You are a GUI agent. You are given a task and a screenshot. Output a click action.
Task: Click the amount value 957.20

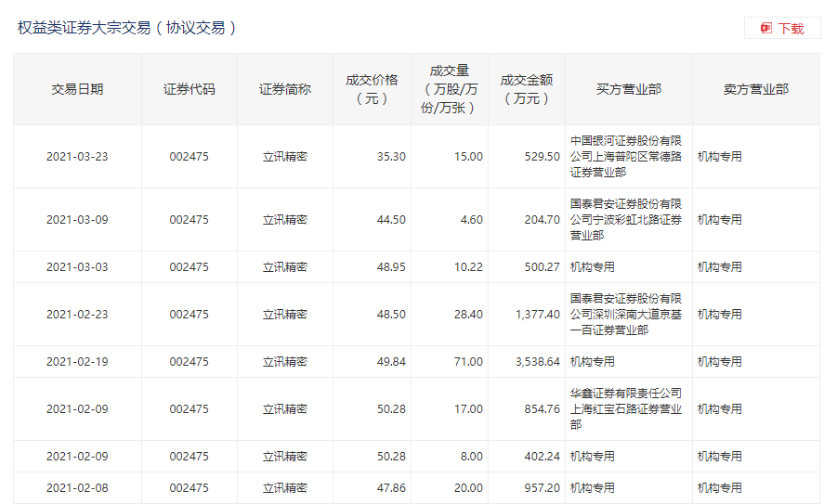pyautogui.click(x=543, y=488)
